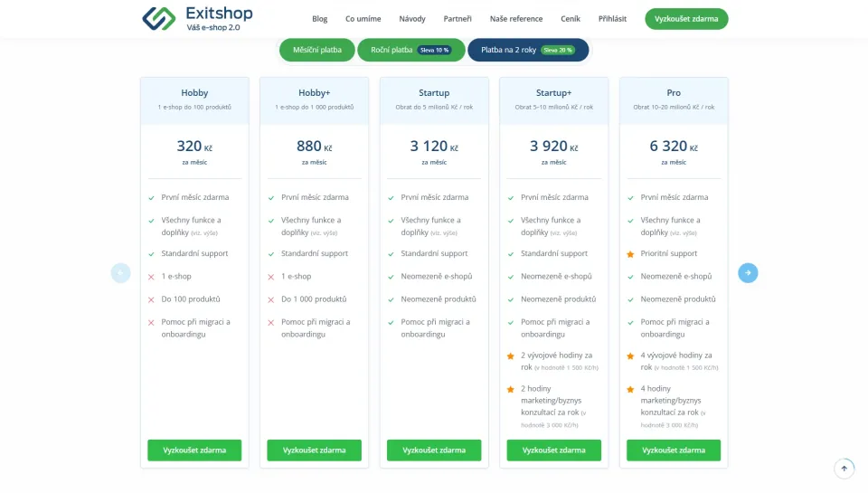Go to Návody in the navigation
This screenshot has width=868, height=493.
pyautogui.click(x=412, y=19)
